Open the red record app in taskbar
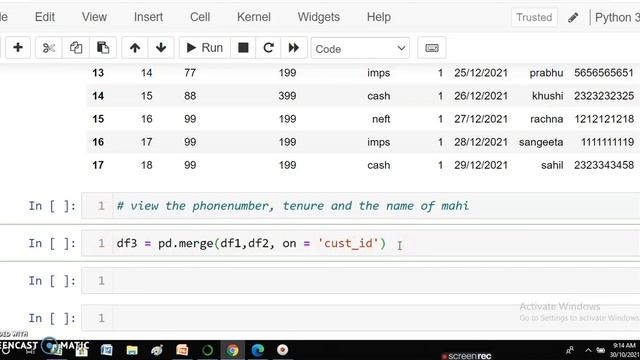The width and height of the screenshot is (640, 360). tap(282, 350)
